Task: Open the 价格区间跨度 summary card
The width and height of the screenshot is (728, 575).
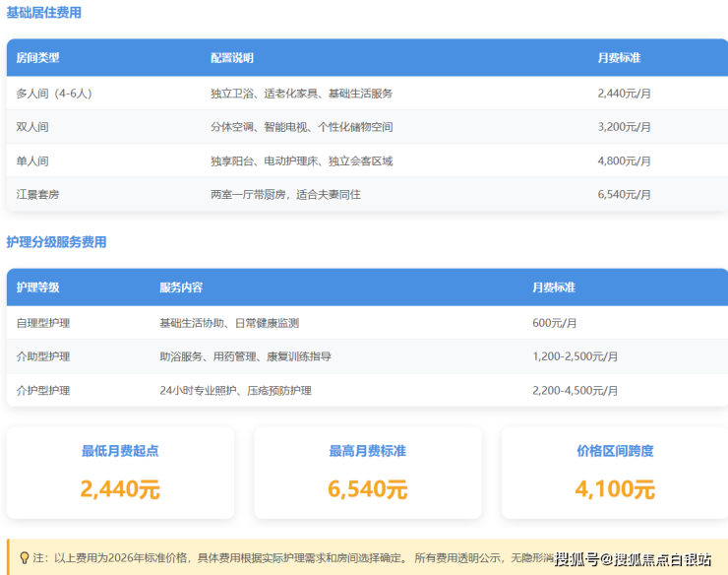Action: pos(615,473)
